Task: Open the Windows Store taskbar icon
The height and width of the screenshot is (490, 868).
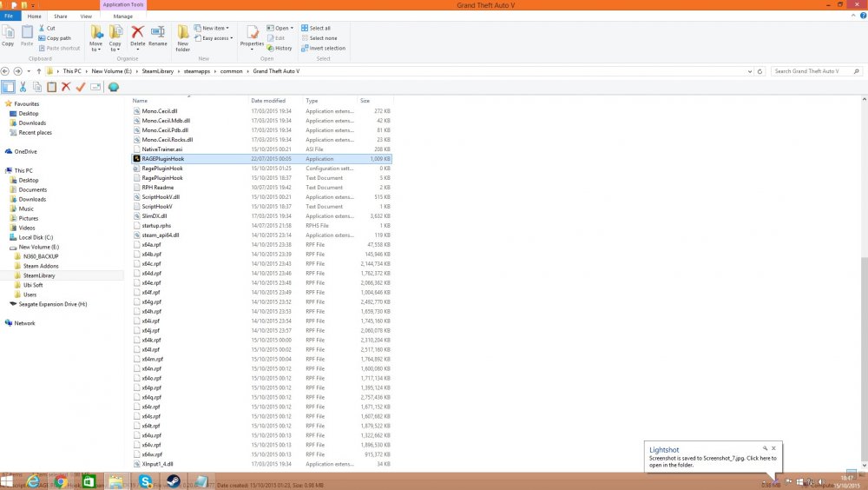Action: tap(89, 481)
